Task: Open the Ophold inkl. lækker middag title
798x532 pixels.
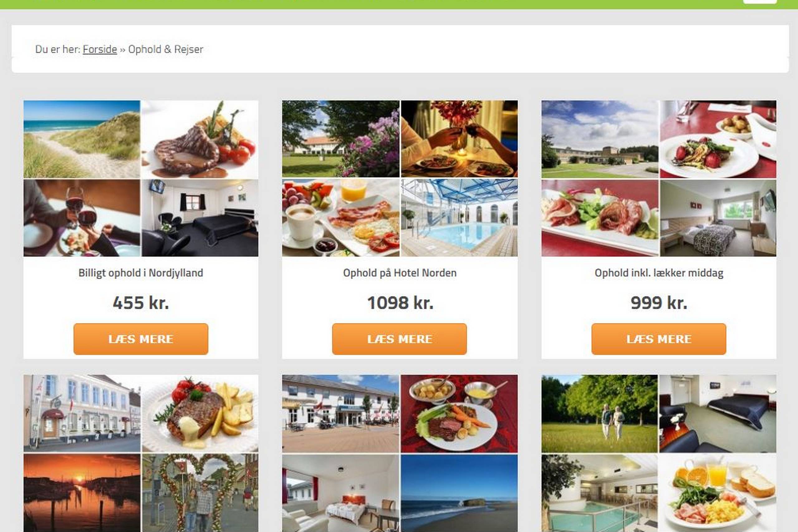Action: point(659,273)
